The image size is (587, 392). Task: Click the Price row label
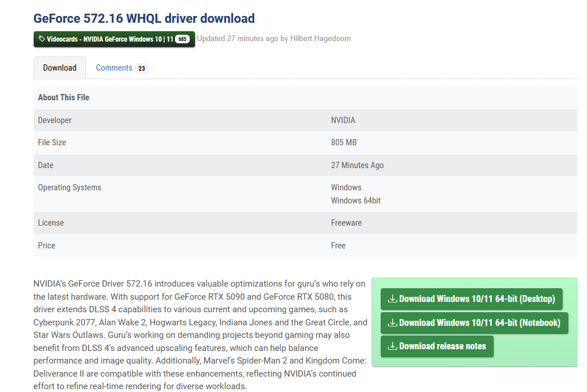pos(46,246)
